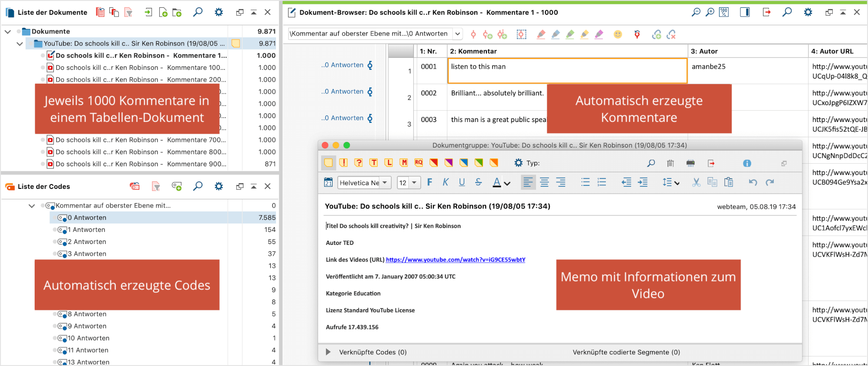
Task: Click the activated documents filter icon in Liste der Dokumente
Action: click(128, 12)
